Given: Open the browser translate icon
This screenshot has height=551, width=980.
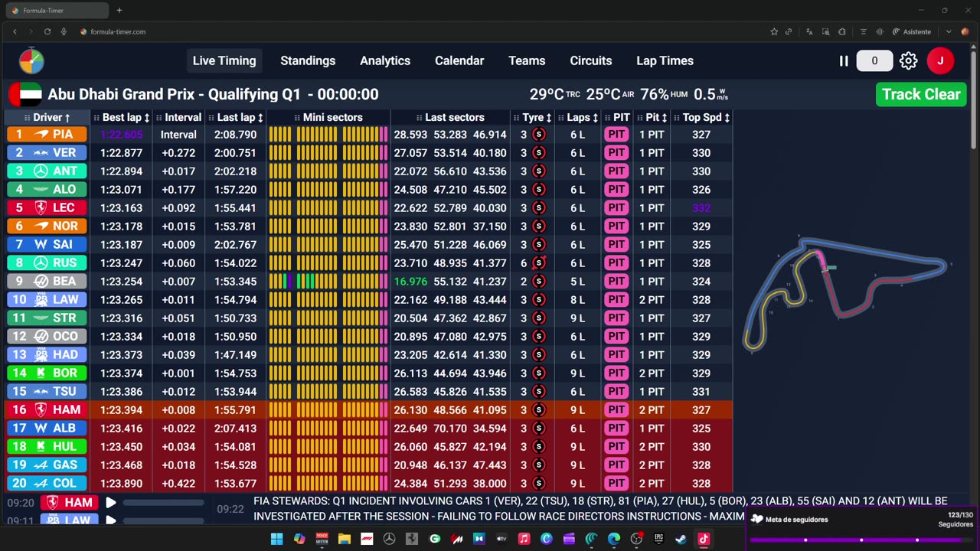Looking at the screenshot, I should [x=809, y=31].
